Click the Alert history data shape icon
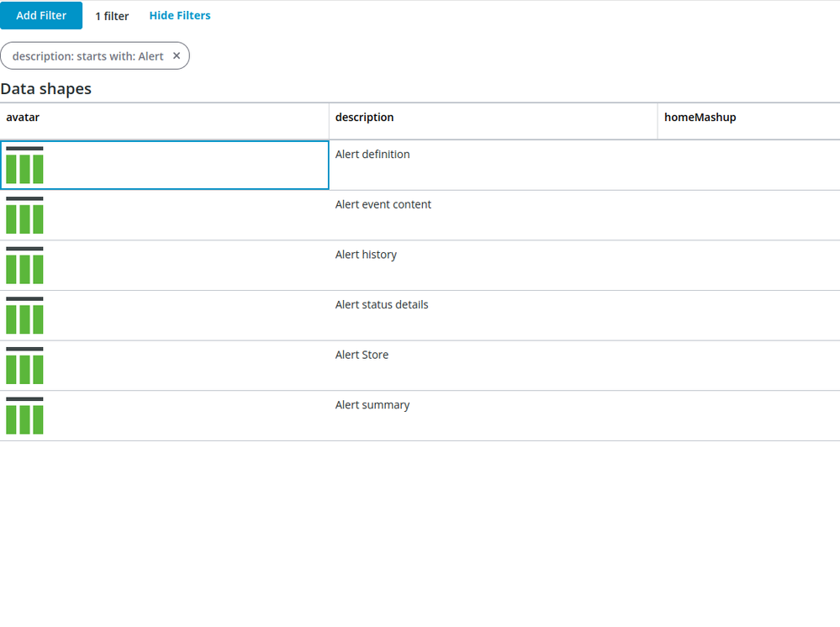The width and height of the screenshot is (840, 627). tap(24, 266)
